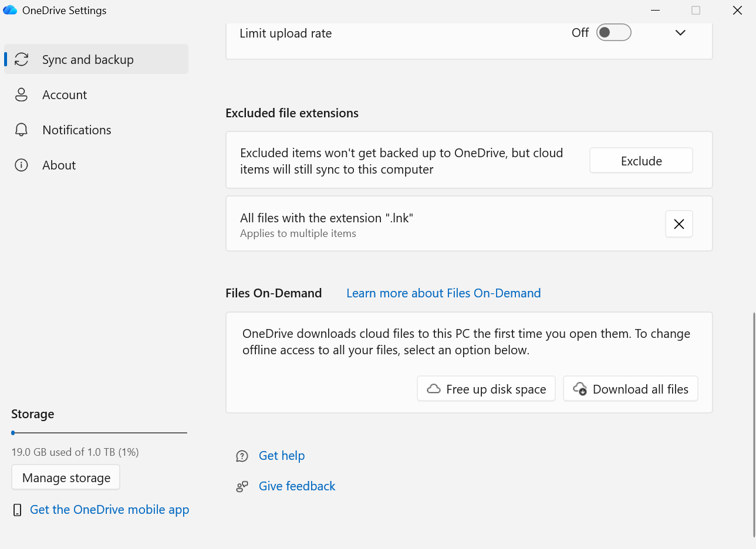Click the Sync and backup arrows icon
Image resolution: width=756 pixels, height=549 pixels.
[22, 59]
